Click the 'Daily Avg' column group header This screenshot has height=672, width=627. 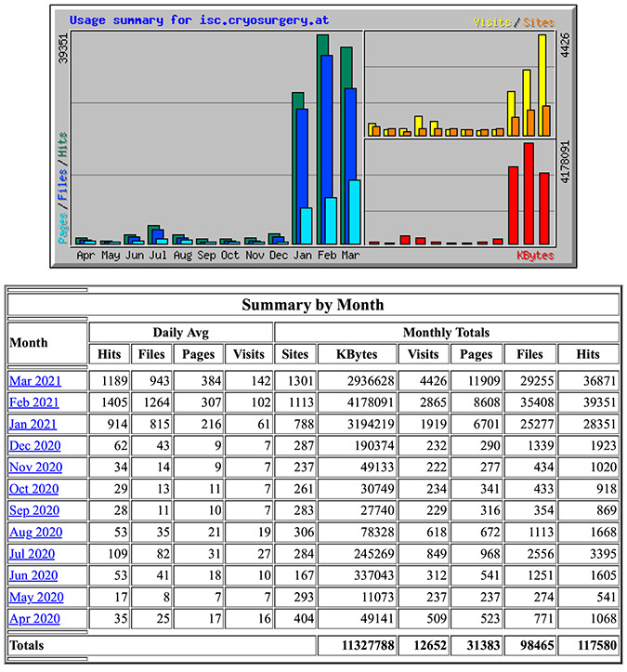pos(181,332)
